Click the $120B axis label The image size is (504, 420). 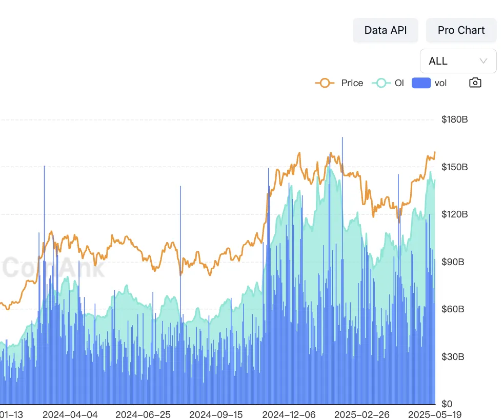click(454, 214)
